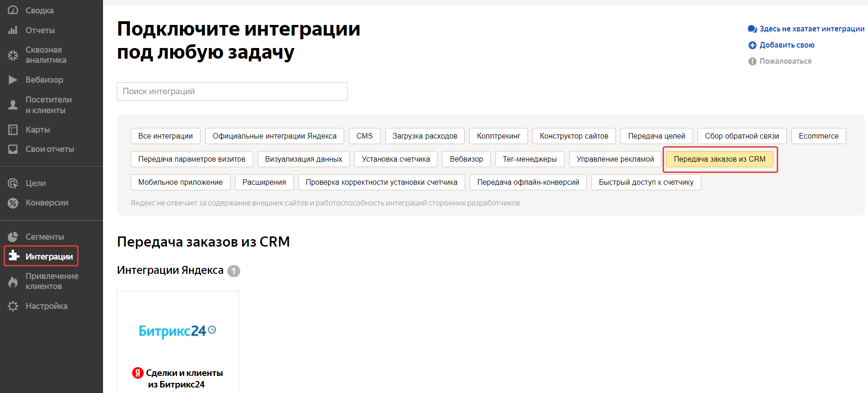The image size is (868, 393).
Task: Click the plus icon beside Добавить свою
Action: (752, 45)
